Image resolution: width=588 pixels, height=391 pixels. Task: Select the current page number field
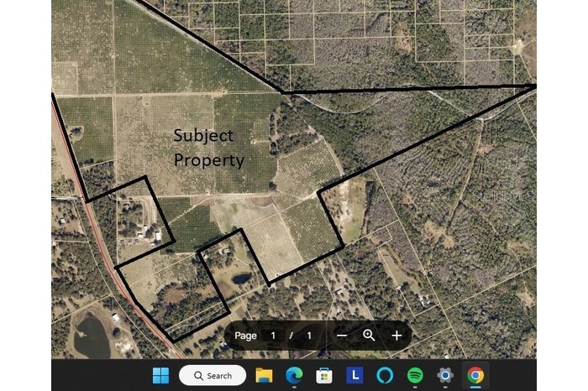[273, 336]
